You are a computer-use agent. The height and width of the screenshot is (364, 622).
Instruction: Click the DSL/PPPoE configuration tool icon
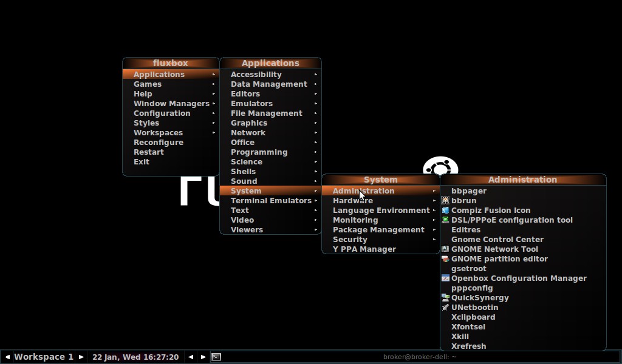(x=445, y=220)
